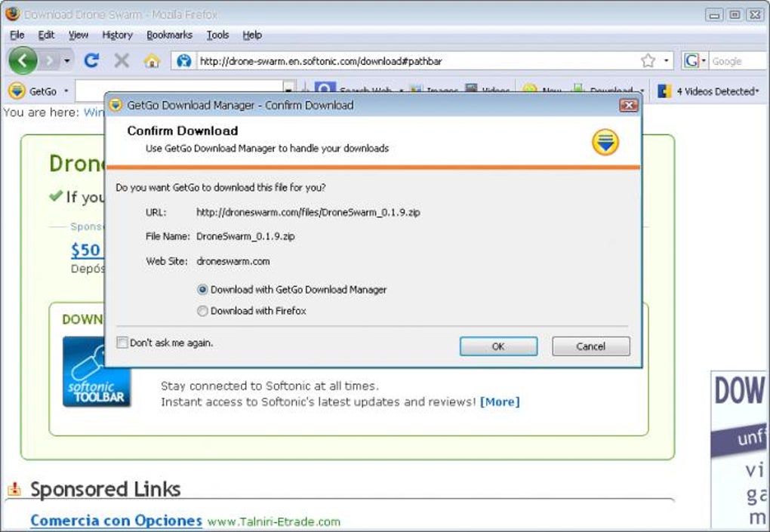Open the Google search engine selector

[695, 61]
